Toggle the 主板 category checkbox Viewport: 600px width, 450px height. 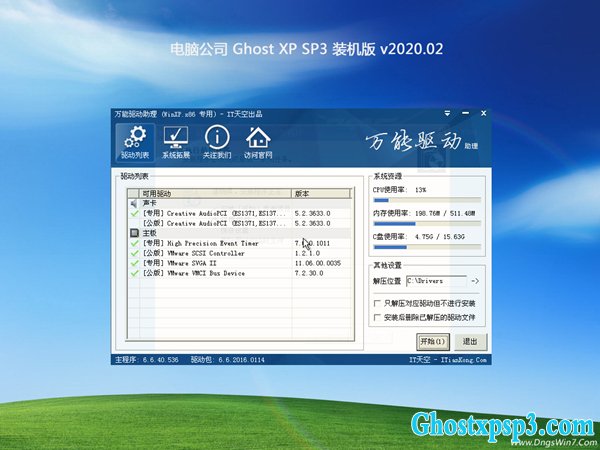pyautogui.click(x=134, y=233)
